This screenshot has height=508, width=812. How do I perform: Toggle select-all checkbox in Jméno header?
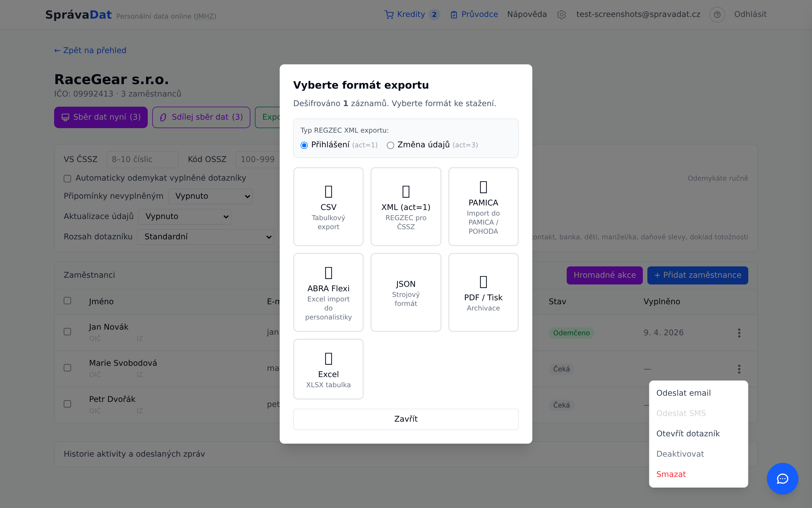pyautogui.click(x=67, y=301)
